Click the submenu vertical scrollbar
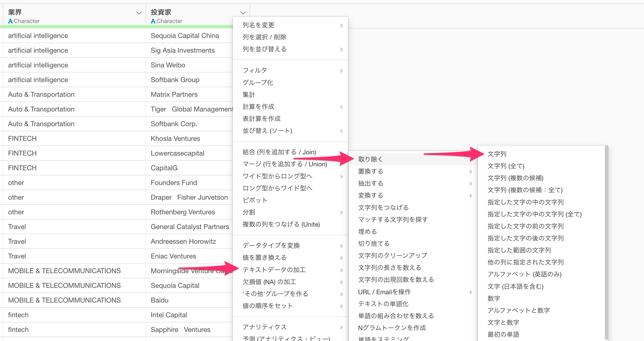 pos(606,243)
